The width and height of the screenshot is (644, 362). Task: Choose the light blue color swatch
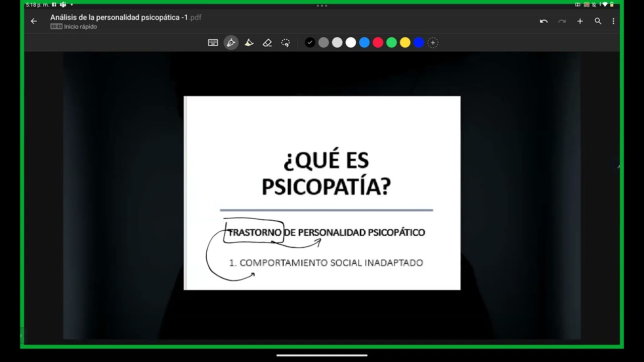pos(364,43)
